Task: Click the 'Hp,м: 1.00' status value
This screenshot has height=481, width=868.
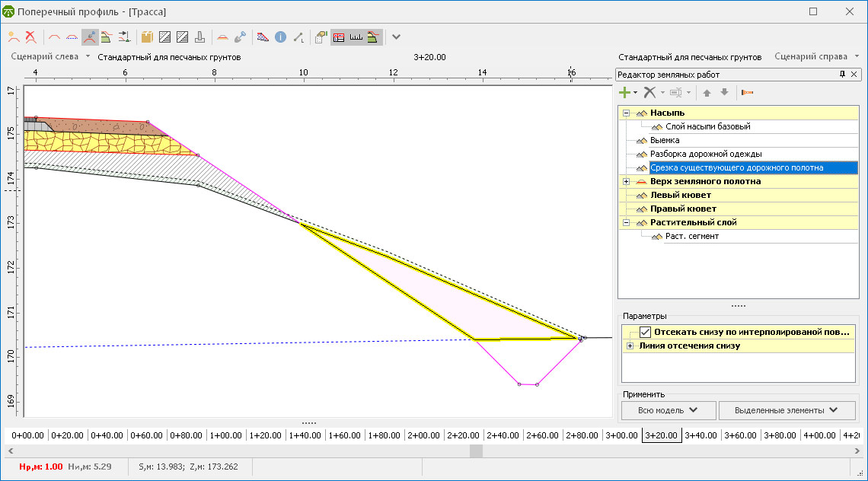Action: [41, 467]
